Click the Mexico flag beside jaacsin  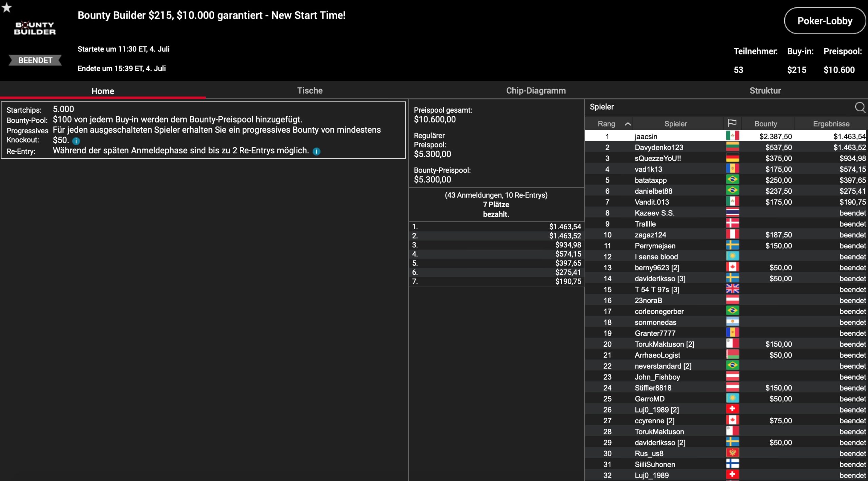(732, 136)
